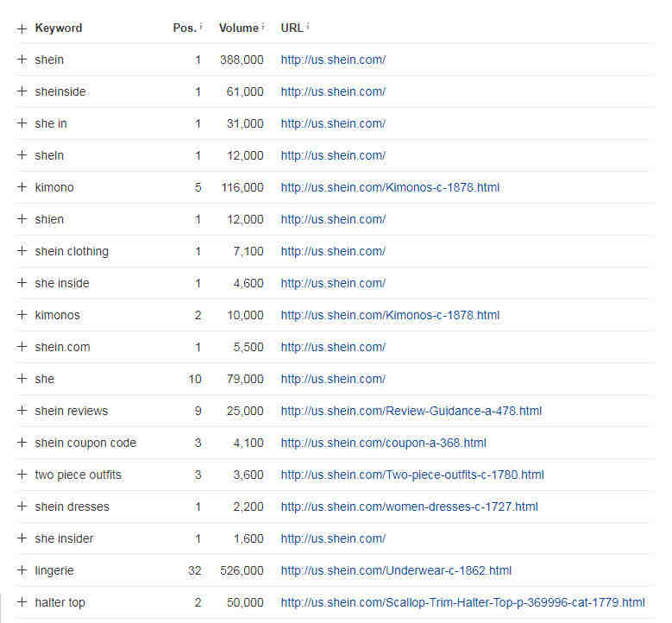This screenshot has width=672, height=623.
Task: Expand the 'lingerie' keyword row
Action: click(22, 570)
